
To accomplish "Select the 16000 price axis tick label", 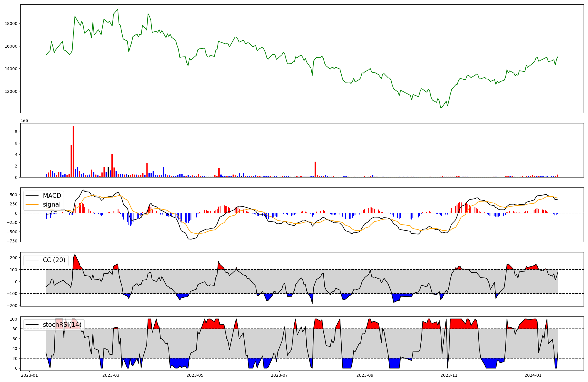I will coord(11,46).
